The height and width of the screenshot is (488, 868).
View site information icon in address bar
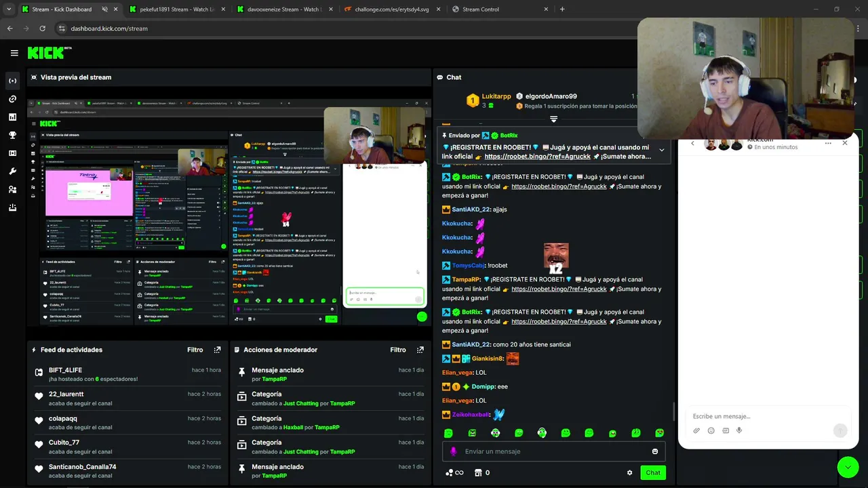[62, 28]
